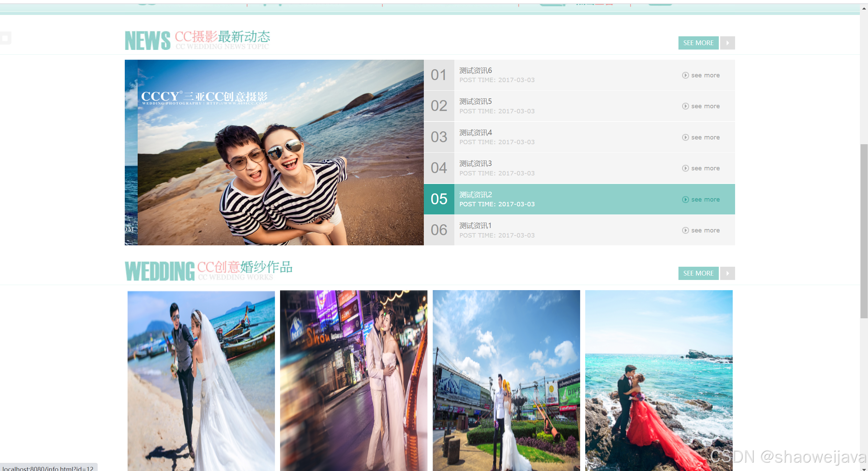Click the arrow button next to WEDDING SEE MORE
Viewport: 868px width, 471px height.
pos(727,274)
